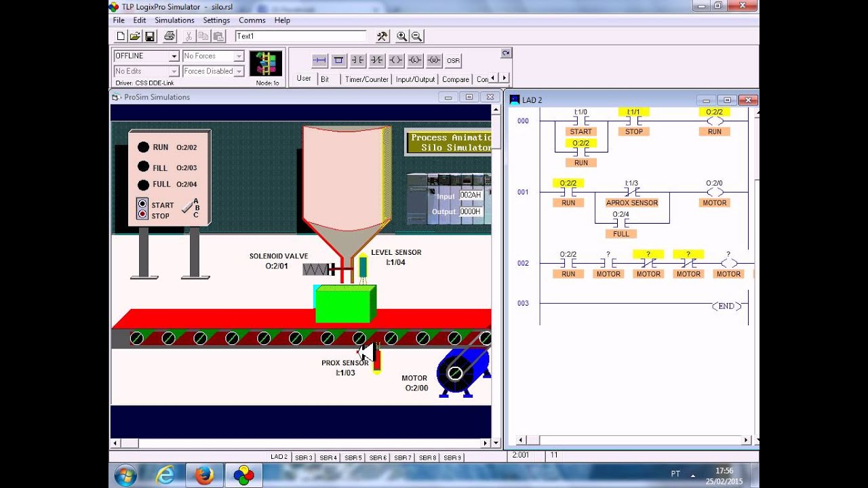868x488 pixels.
Task: Switch to LogixPro taskbar icon
Action: coord(243,476)
